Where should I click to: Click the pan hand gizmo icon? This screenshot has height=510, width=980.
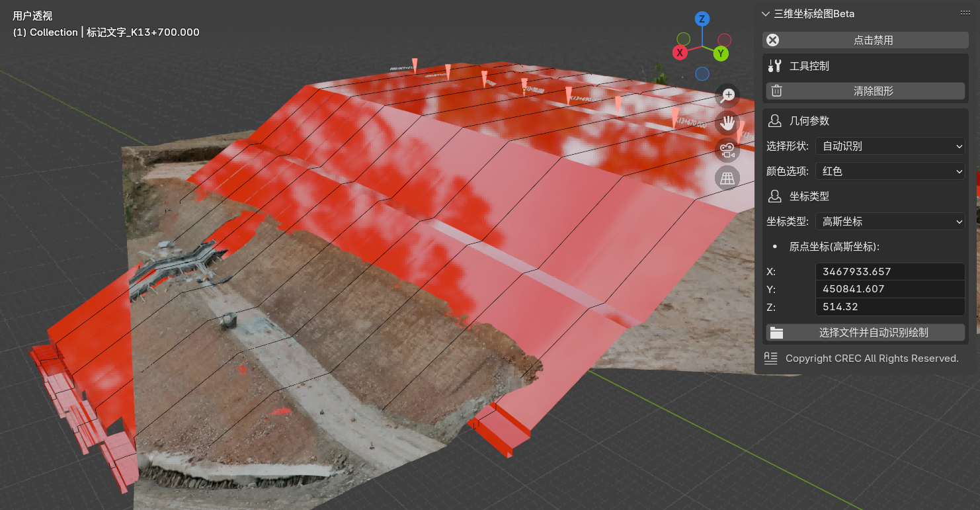pos(728,123)
